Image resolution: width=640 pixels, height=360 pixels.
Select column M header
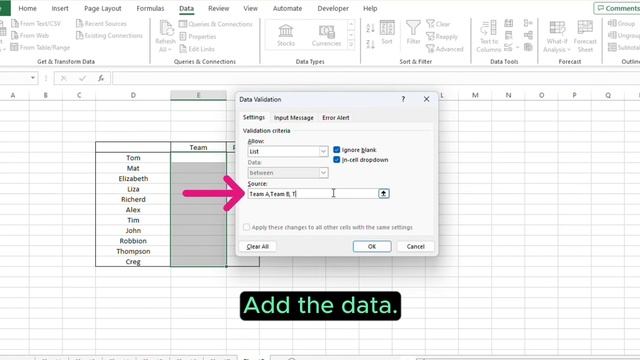tap(475, 95)
